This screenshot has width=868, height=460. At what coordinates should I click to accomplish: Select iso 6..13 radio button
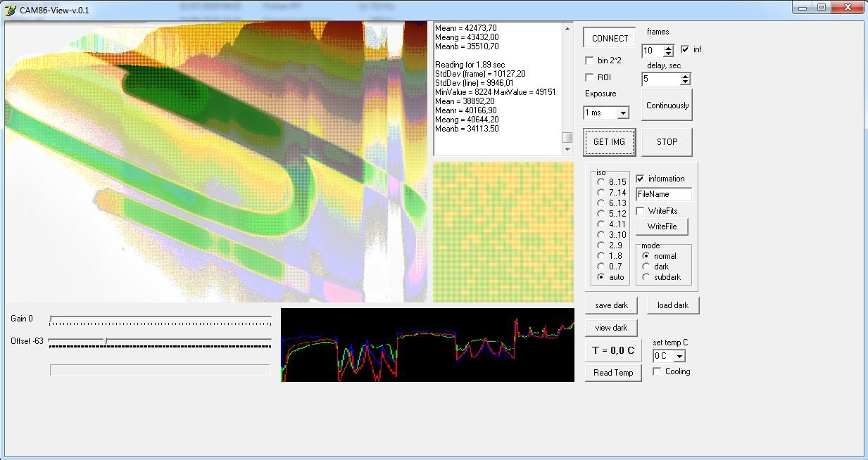point(600,203)
